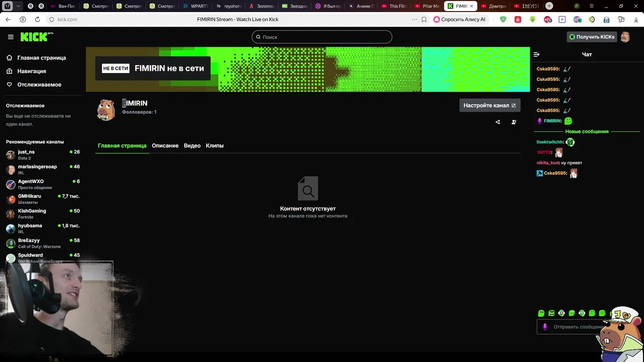Click the red ABP extension icon

[547, 19]
